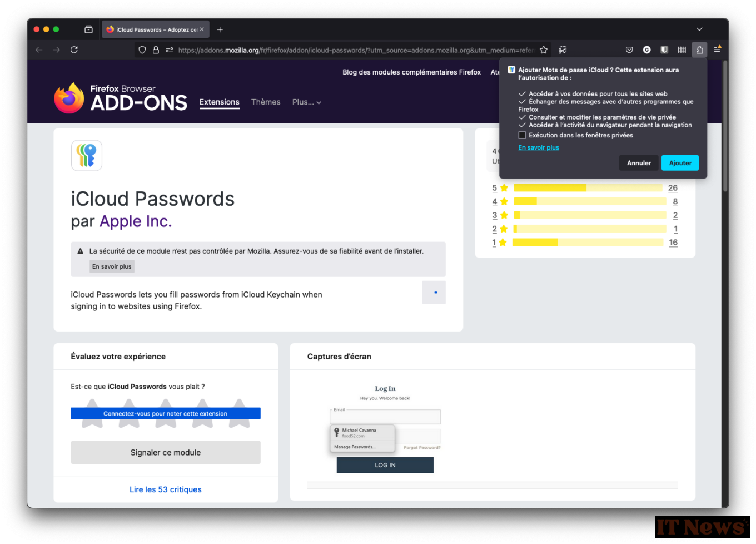
Task: Bookmark this page with the star
Action: (x=544, y=50)
